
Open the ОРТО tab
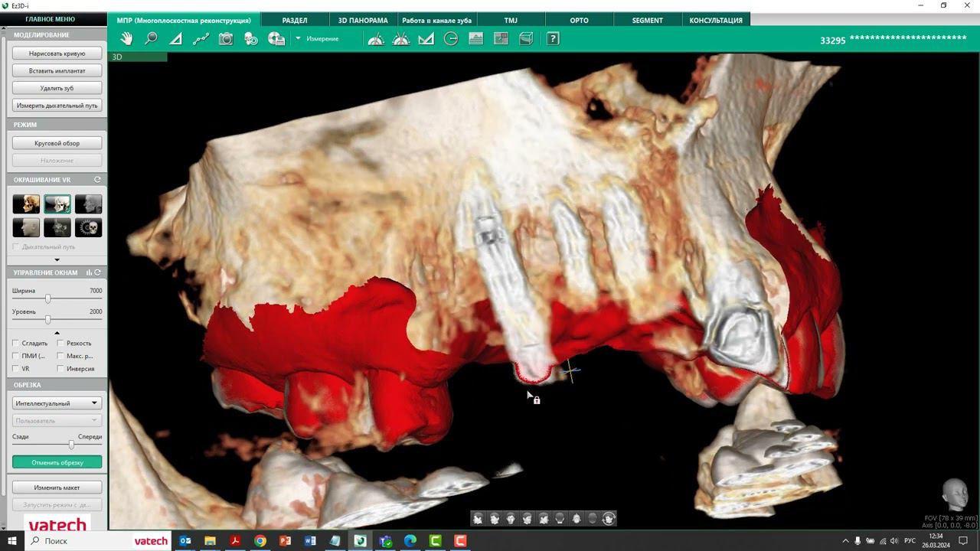click(x=580, y=20)
